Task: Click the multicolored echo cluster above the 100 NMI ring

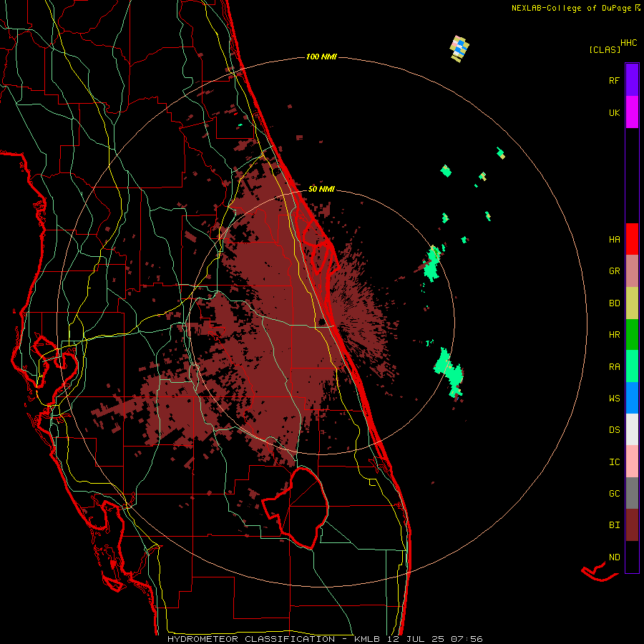Action: (459, 49)
